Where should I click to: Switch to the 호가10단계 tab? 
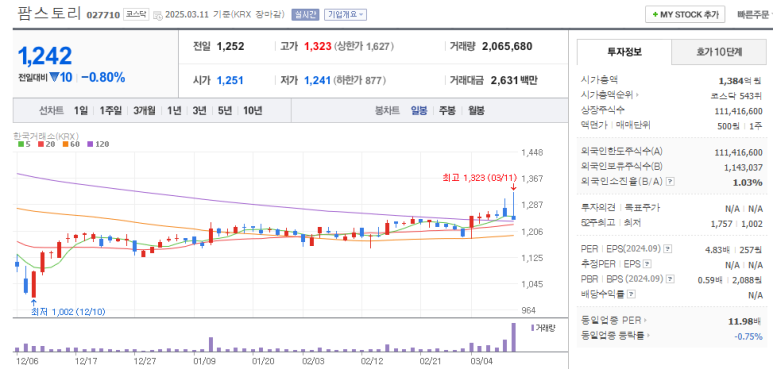[719, 52]
